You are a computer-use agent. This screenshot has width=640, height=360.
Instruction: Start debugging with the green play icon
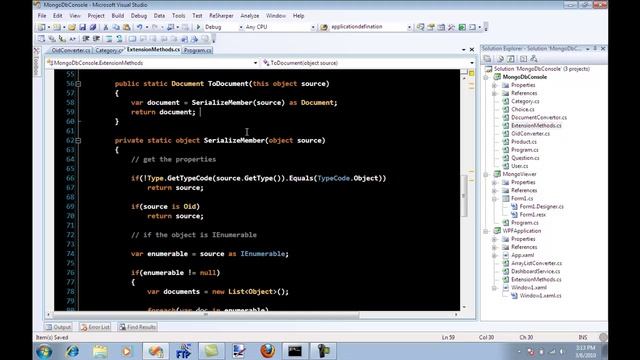(198, 27)
